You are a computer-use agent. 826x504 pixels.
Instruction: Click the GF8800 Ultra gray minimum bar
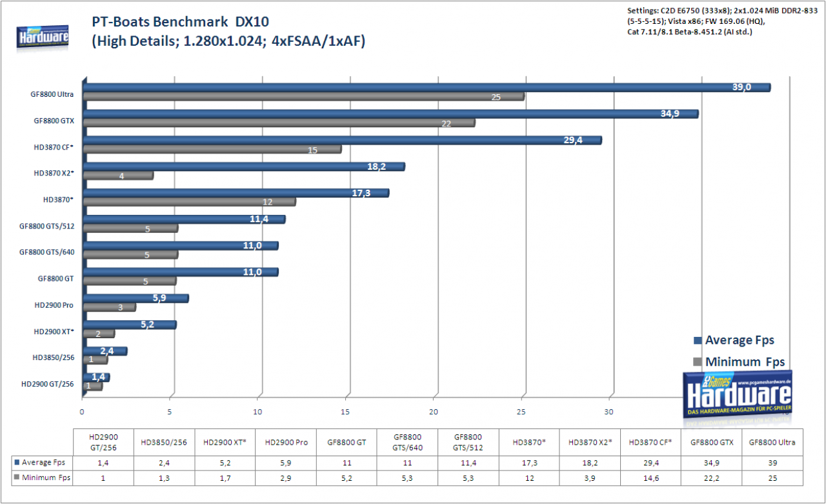coord(303,97)
